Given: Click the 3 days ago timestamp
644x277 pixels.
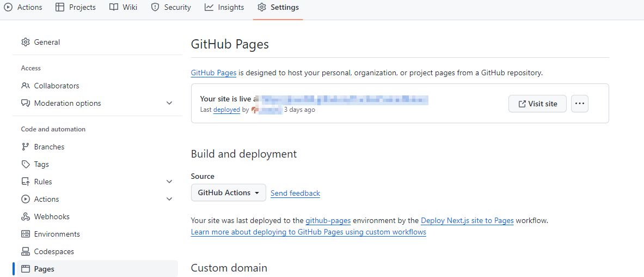Looking at the screenshot, I should click(x=300, y=110).
